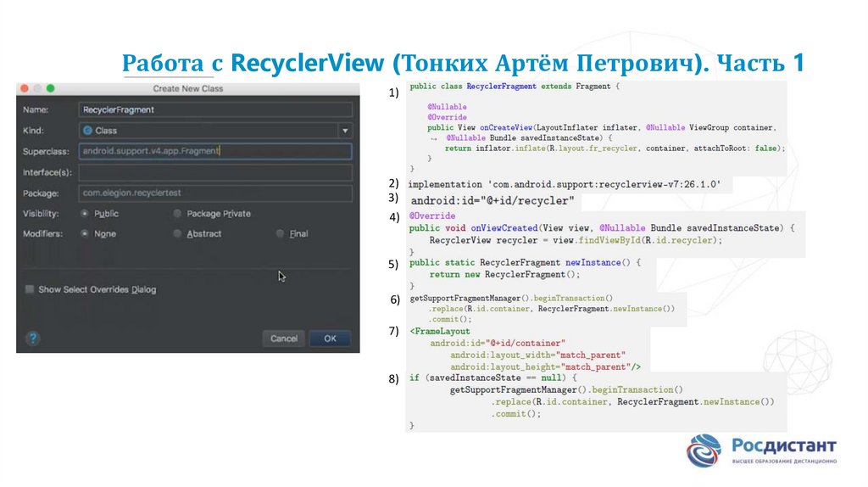Click the yellow minimize window dot
Image resolution: width=868 pixels, height=487 pixels.
point(37,88)
